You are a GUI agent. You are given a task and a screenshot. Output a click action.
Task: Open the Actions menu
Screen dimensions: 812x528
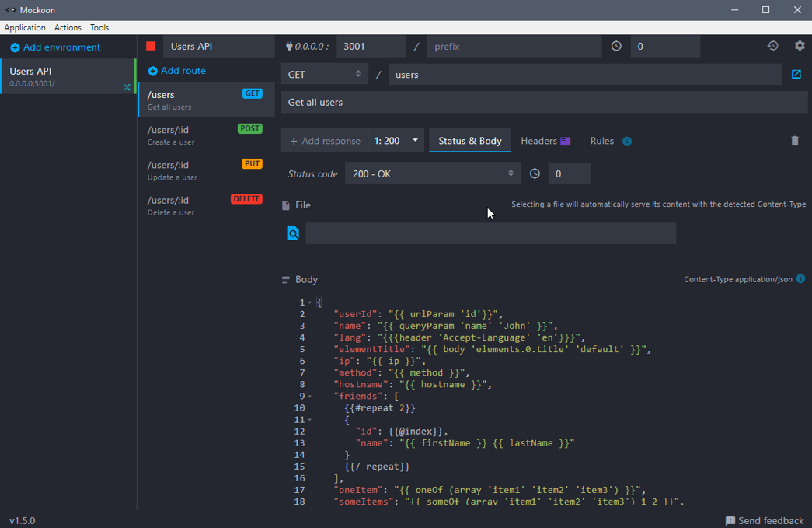point(68,27)
